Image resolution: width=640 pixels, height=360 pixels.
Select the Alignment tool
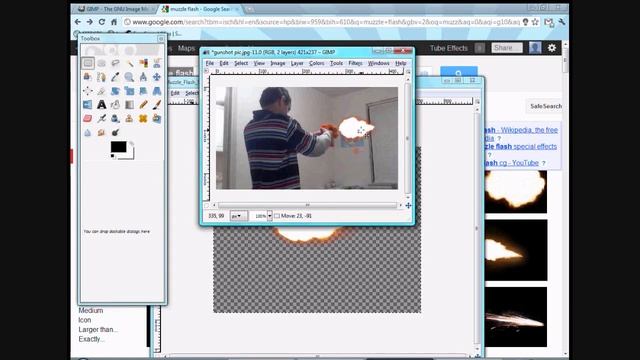88,91
